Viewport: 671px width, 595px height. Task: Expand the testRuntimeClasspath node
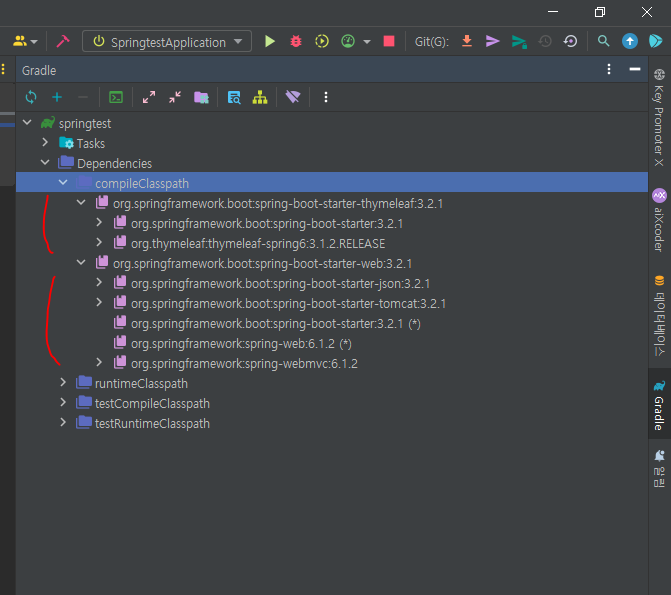[x=63, y=422]
